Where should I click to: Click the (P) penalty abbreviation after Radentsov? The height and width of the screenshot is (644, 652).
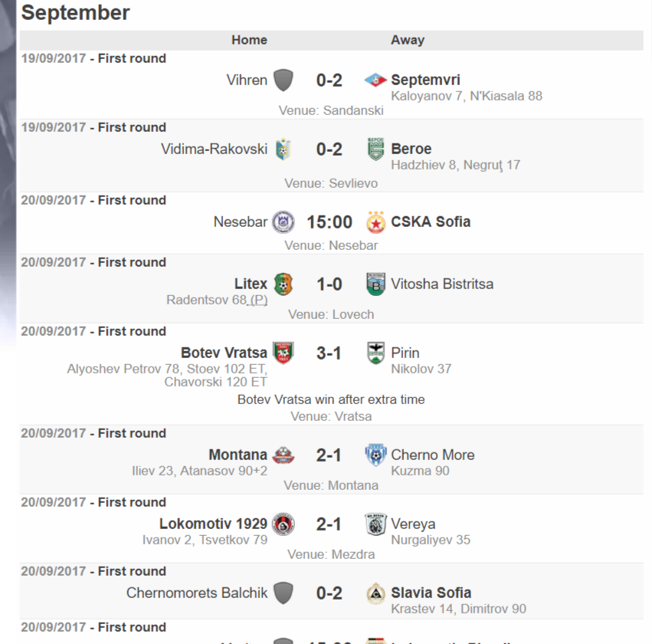pyautogui.click(x=259, y=300)
